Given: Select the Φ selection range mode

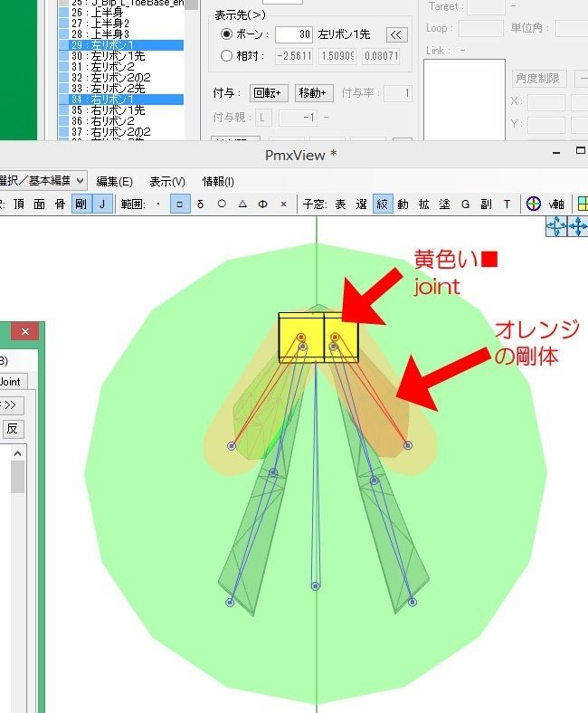Looking at the screenshot, I should (263, 204).
